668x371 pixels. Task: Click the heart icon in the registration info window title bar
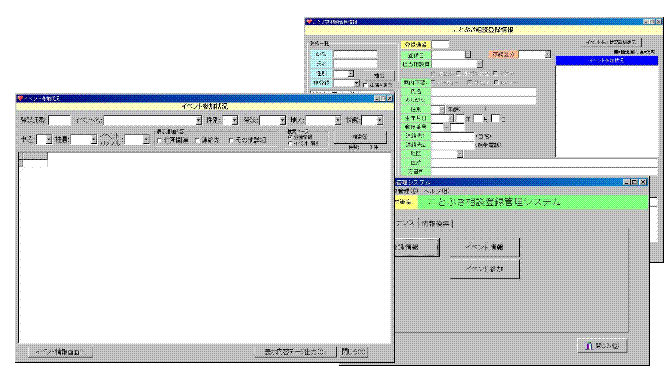coord(309,21)
